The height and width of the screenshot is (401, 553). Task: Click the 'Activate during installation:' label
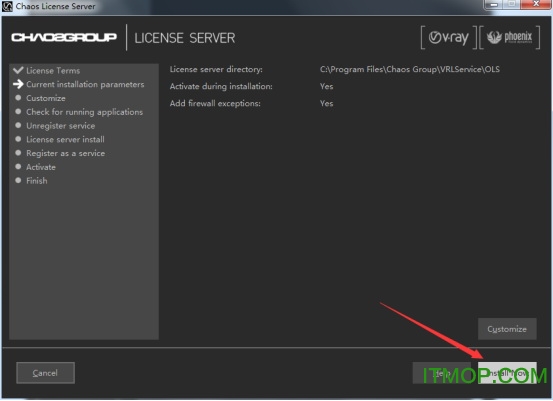221,86
